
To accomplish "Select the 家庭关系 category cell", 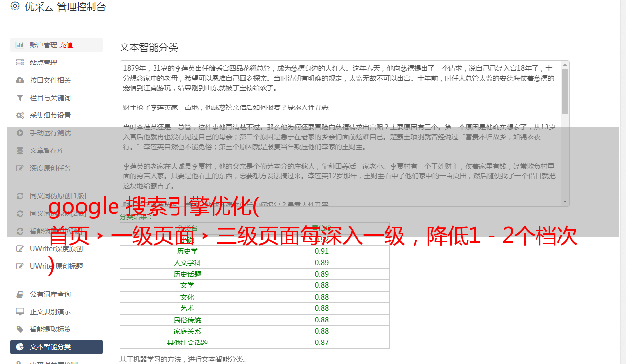I will coord(187,331).
